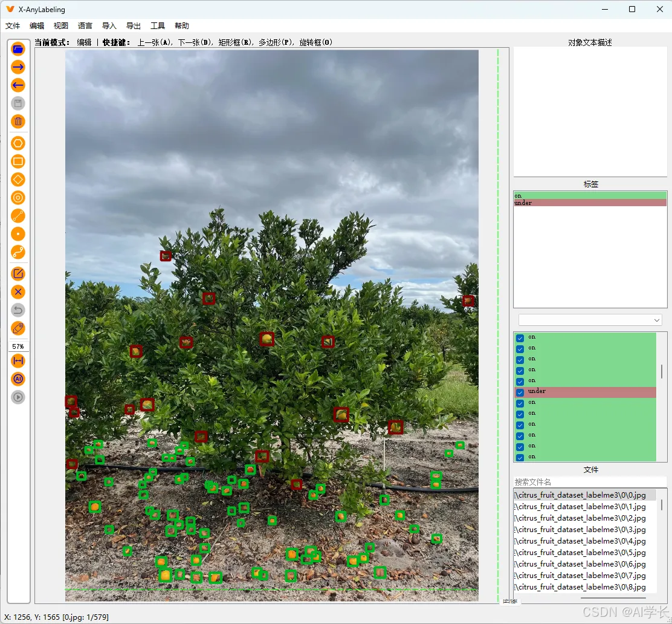
Task: Go to previous image with left arrow icon
Action: pos(18,85)
